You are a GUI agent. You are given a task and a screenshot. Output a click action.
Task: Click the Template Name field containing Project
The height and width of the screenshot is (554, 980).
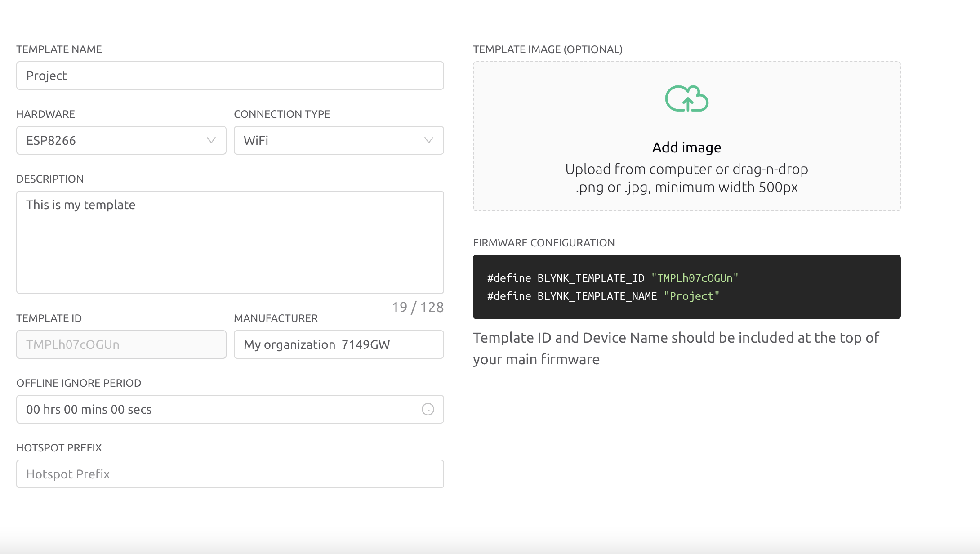pyautogui.click(x=230, y=76)
